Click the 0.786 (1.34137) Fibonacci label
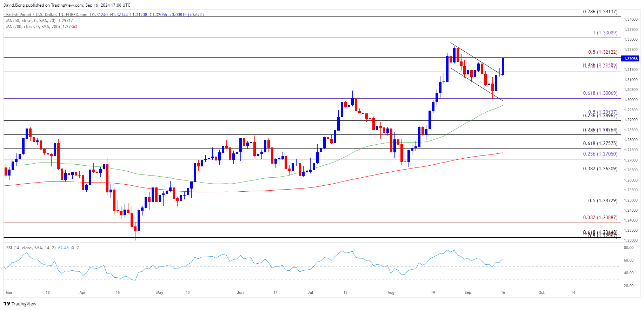 click(600, 12)
